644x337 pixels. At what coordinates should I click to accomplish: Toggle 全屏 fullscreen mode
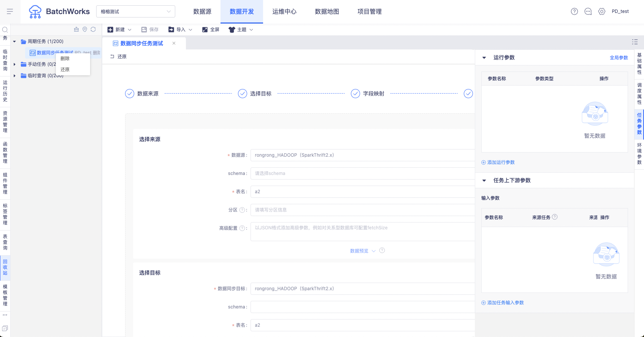(x=211, y=29)
